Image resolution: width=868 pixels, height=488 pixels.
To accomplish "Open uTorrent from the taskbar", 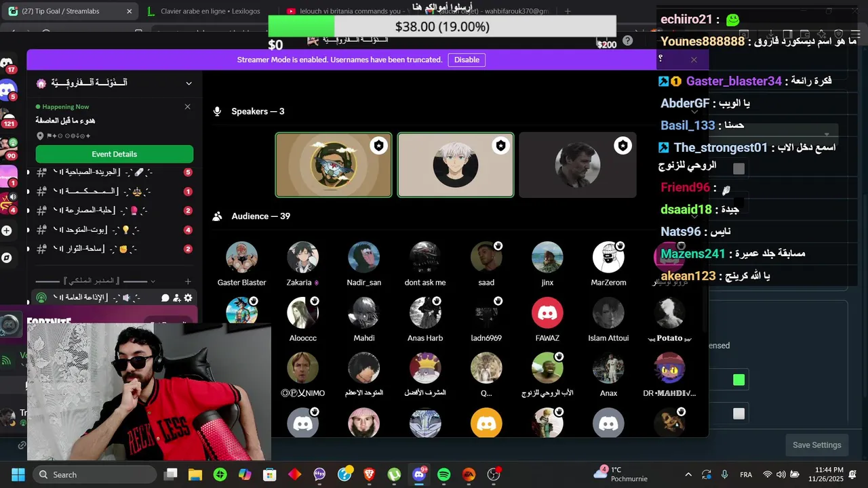I will point(394,474).
